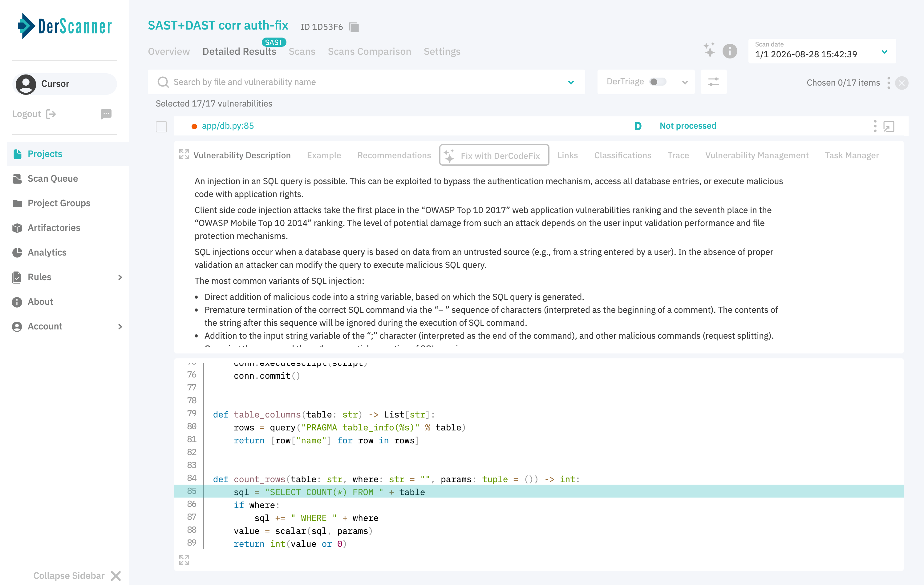924x585 pixels.
Task: Open vulnerability in new window icon
Action: pos(889,126)
